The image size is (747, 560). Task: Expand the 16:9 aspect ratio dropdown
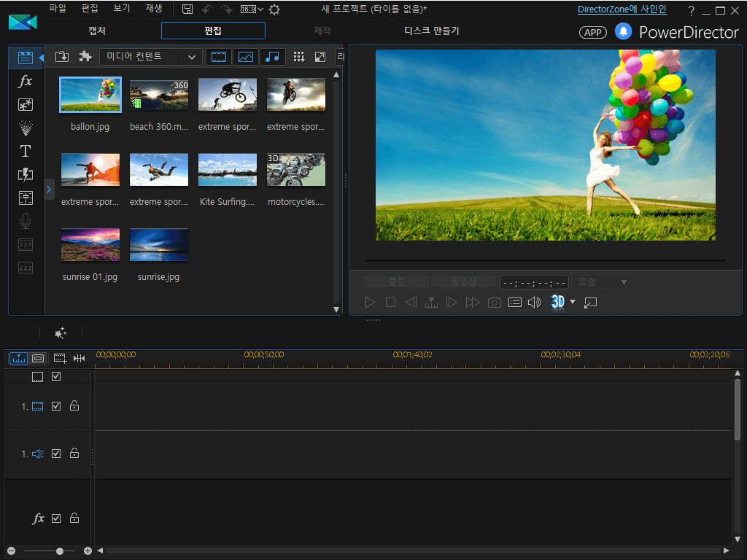pyautogui.click(x=252, y=9)
